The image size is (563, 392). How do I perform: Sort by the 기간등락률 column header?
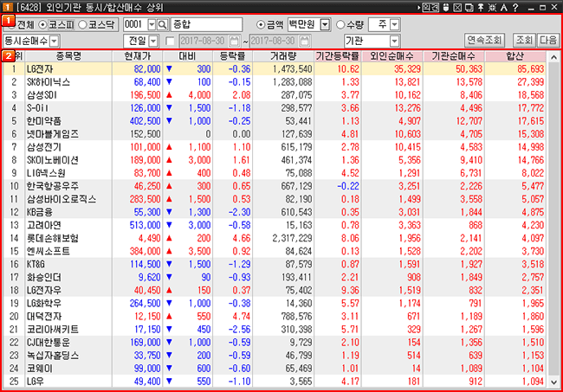tap(338, 56)
